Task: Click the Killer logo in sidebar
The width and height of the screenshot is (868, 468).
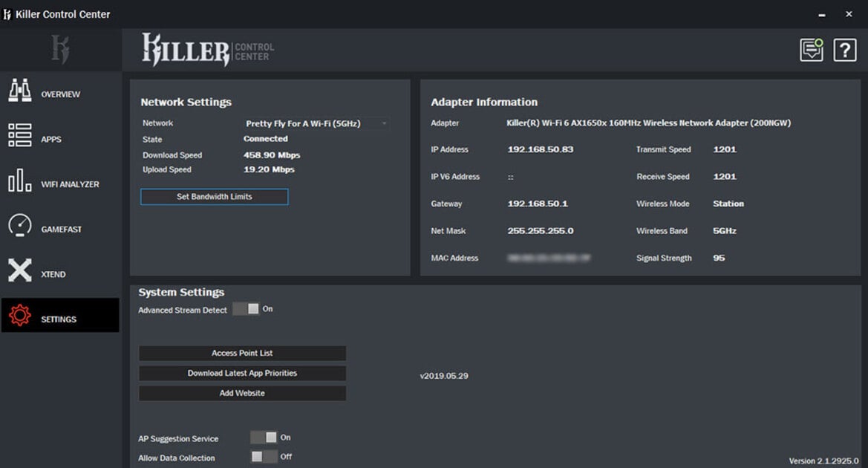Action: coord(60,49)
